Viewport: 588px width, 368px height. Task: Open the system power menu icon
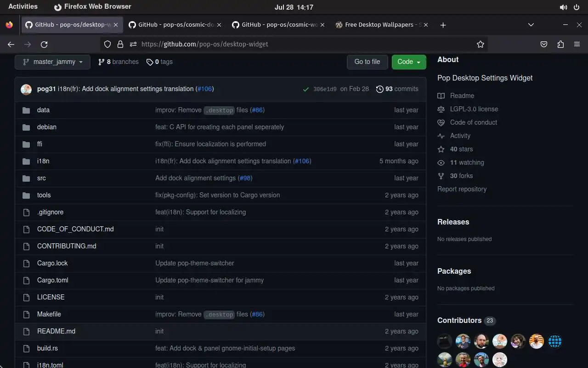coord(577,7)
